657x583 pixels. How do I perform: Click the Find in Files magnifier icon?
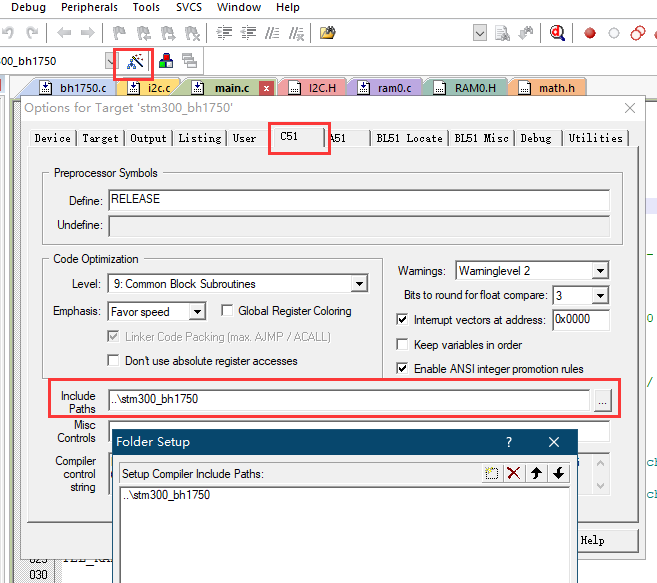coord(557,33)
